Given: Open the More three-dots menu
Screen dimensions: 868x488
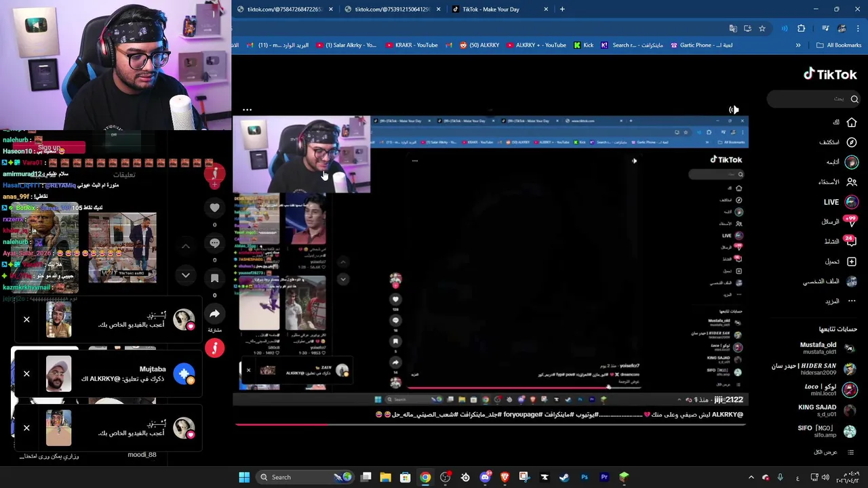Looking at the screenshot, I should point(852,301).
